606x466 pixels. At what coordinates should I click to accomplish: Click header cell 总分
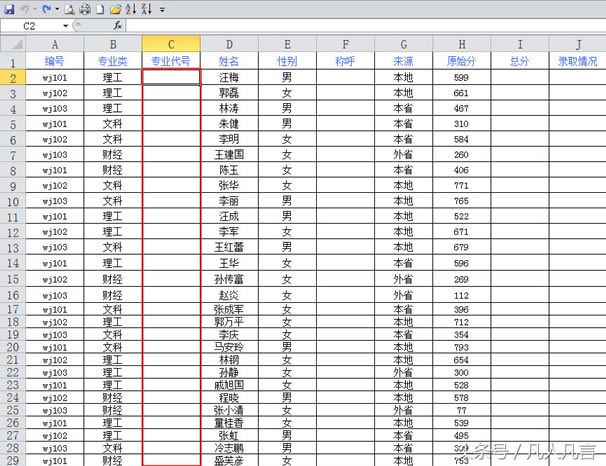(x=520, y=61)
